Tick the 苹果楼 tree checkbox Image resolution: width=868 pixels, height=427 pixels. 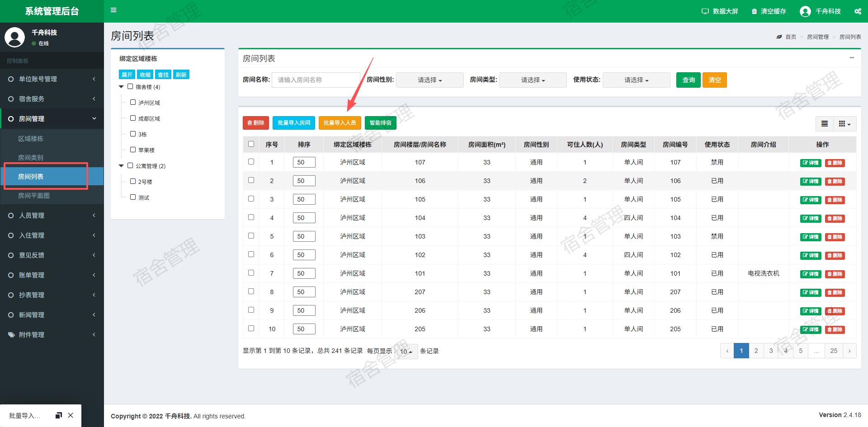[x=133, y=150]
